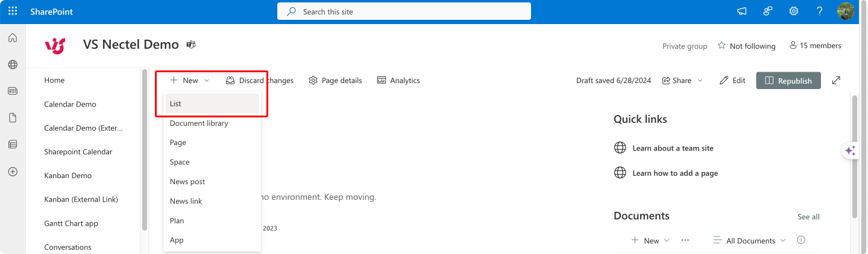
Task: Open the 15 members list
Action: point(815,46)
